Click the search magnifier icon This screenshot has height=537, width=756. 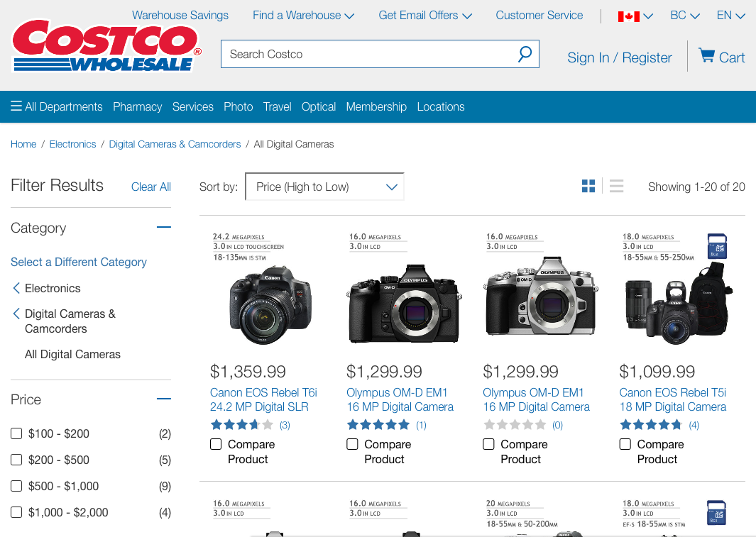525,54
